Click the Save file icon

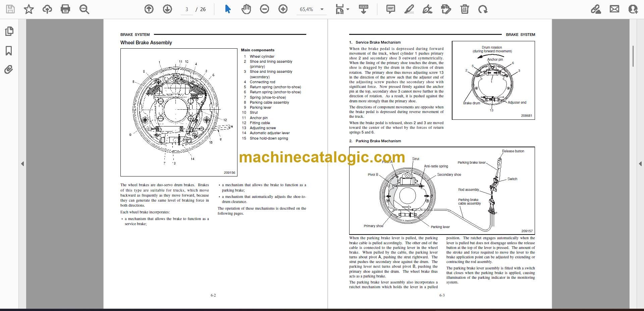[10, 9]
